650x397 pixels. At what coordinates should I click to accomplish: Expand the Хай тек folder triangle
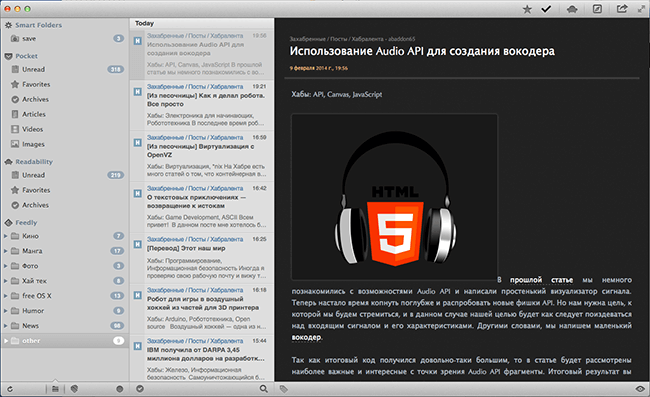click(x=5, y=281)
